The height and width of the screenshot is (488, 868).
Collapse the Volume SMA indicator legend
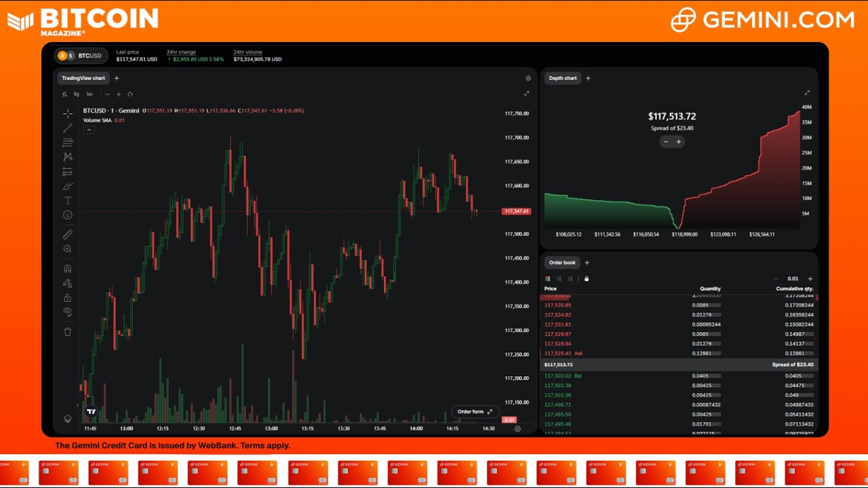[89, 130]
